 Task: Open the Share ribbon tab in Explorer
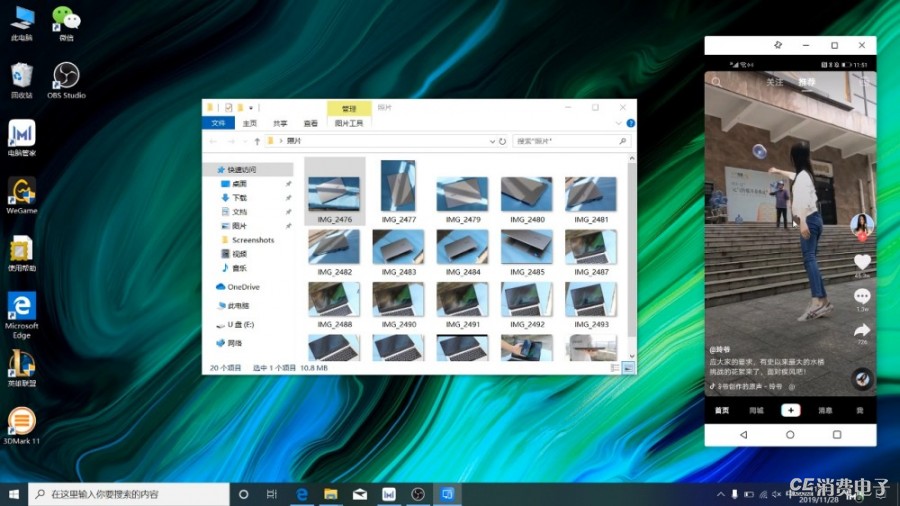(280, 123)
